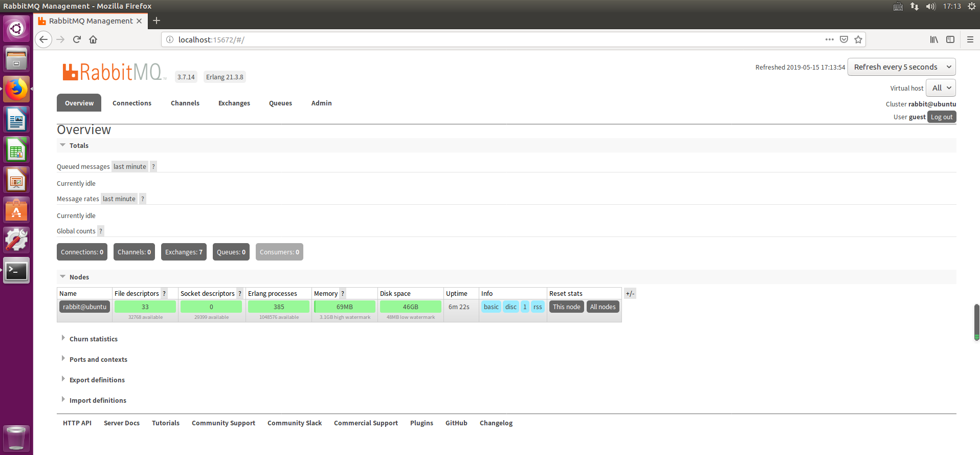Change Queued messages last minute range
The image size is (980, 455).
[x=130, y=166]
